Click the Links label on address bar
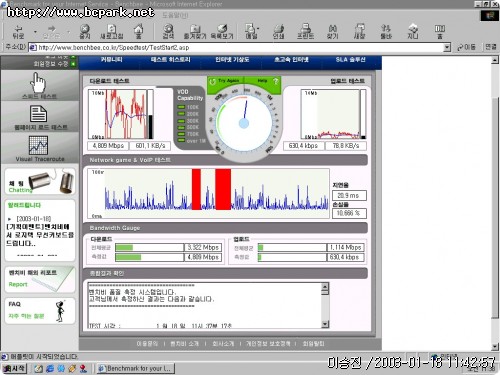500x375 pixels. click(x=491, y=47)
